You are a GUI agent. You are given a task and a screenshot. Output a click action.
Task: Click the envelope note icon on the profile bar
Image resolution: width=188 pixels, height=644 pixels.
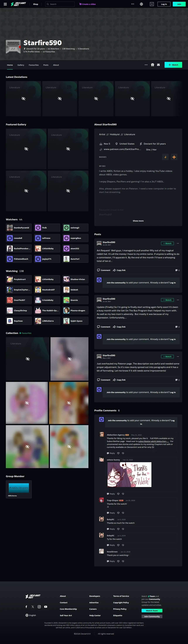(x=158, y=65)
